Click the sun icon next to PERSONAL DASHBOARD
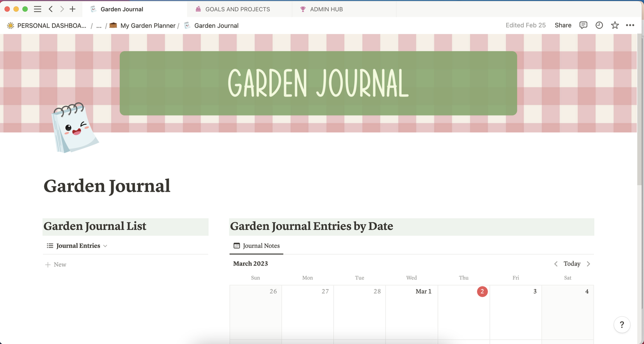 coord(10,25)
